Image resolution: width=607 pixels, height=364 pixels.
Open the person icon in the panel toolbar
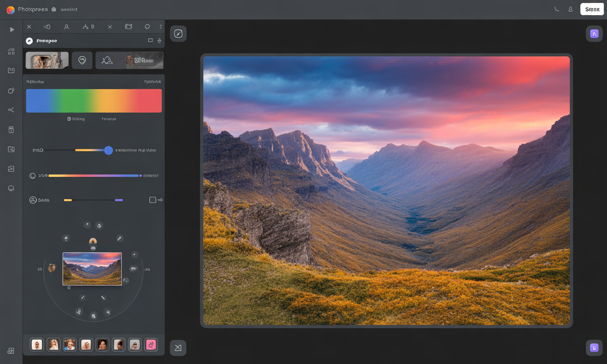(x=66, y=27)
